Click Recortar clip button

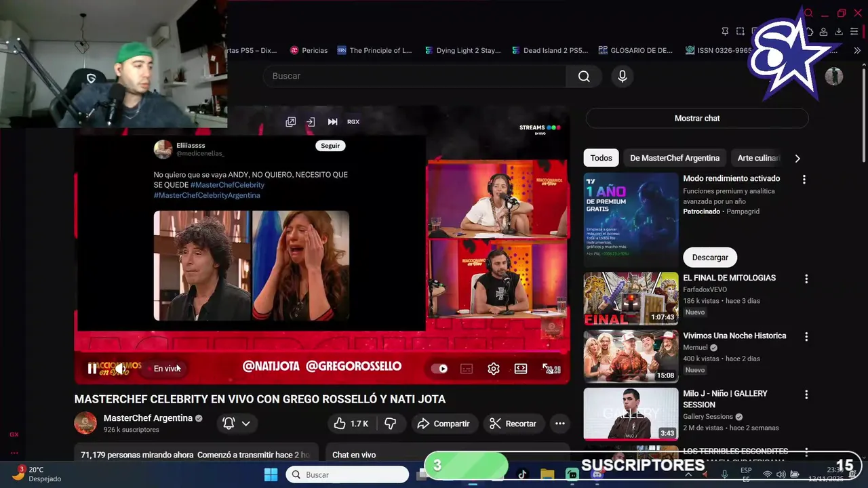pos(513,424)
